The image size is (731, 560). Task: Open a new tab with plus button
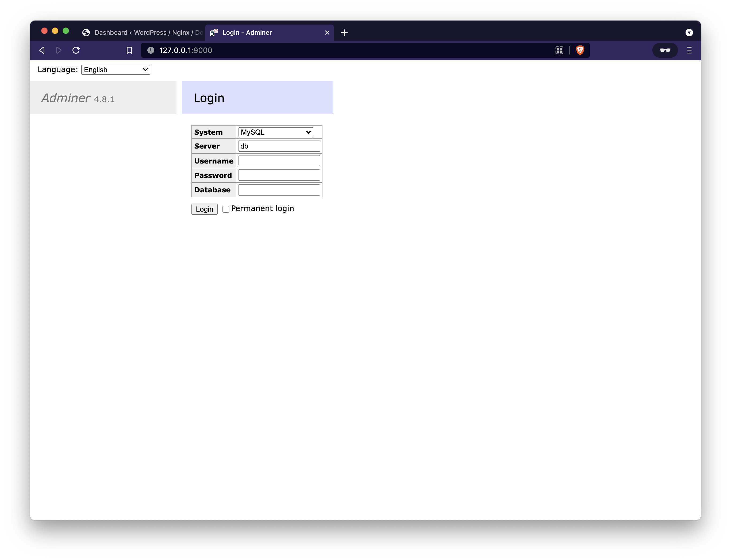[344, 33]
